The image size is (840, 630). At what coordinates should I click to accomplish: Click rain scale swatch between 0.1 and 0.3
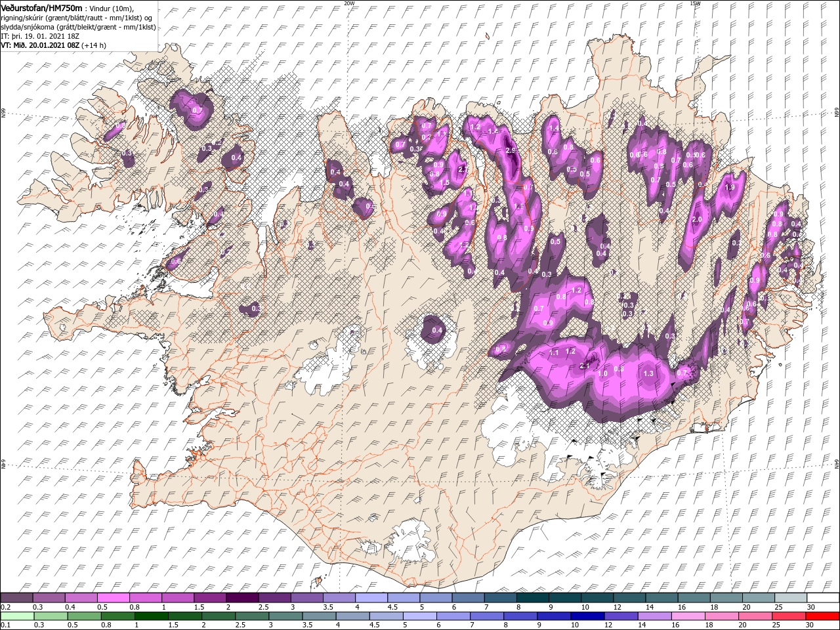pos(16,616)
